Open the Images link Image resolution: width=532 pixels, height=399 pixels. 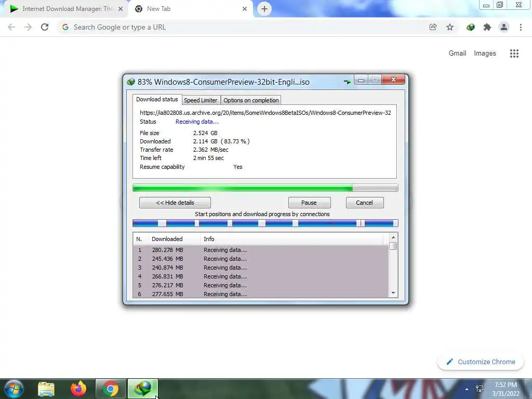(485, 54)
